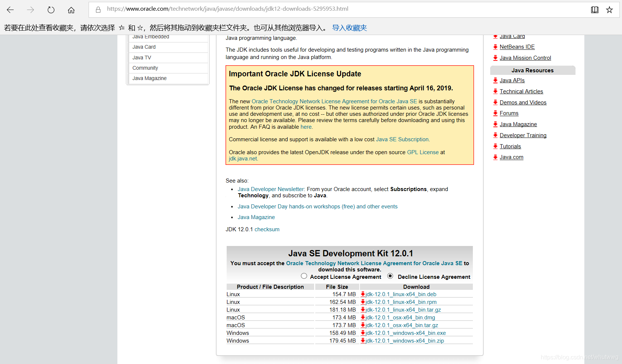Viewport: 622px width, 364px height.
Task: Click download icon for osx-x64_bin.dmg
Action: [363, 318]
